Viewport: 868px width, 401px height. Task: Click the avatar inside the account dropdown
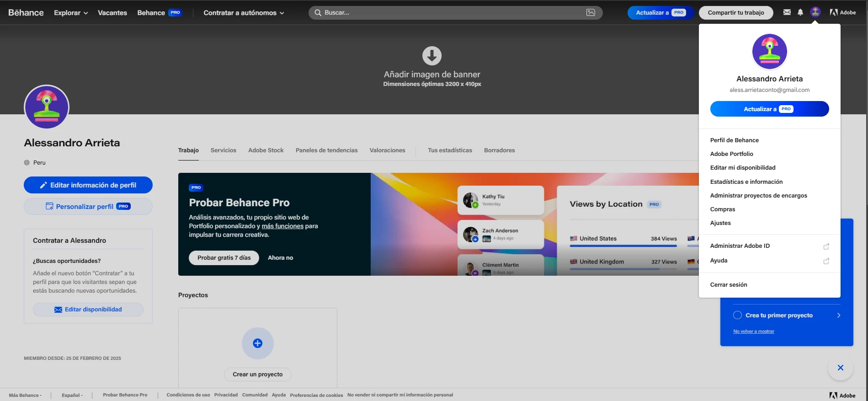tap(769, 51)
